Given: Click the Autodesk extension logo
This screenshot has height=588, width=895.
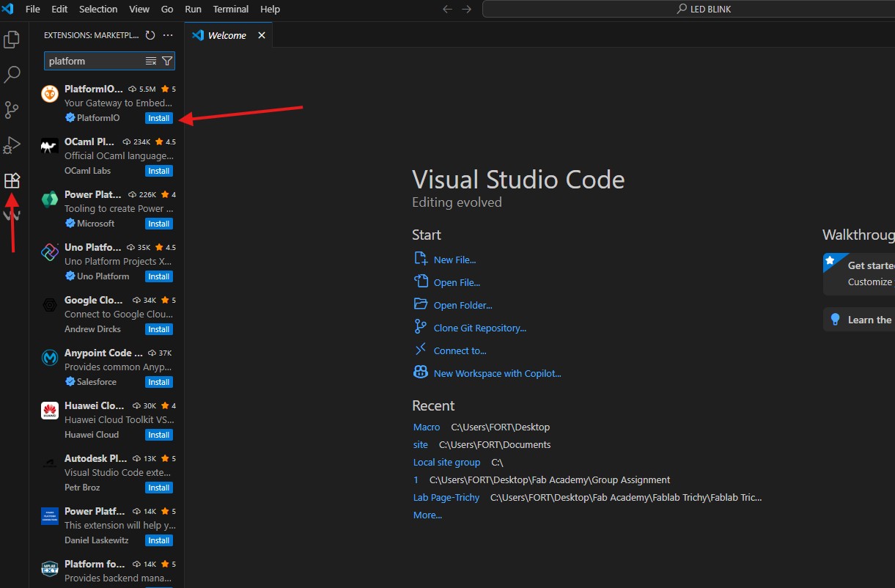Looking at the screenshot, I should pos(50,463).
